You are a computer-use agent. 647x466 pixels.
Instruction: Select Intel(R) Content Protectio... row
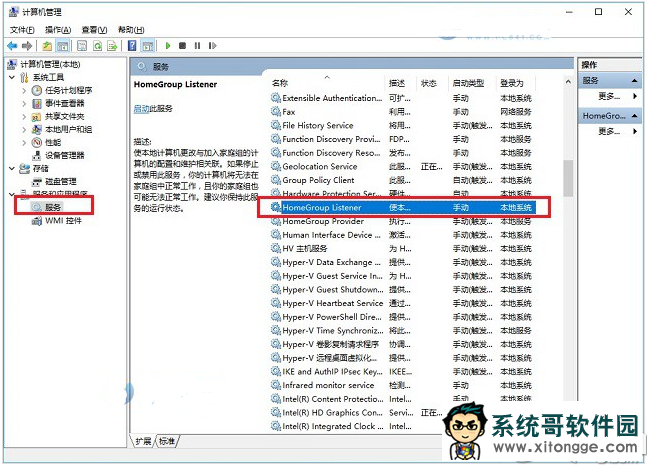(403, 399)
